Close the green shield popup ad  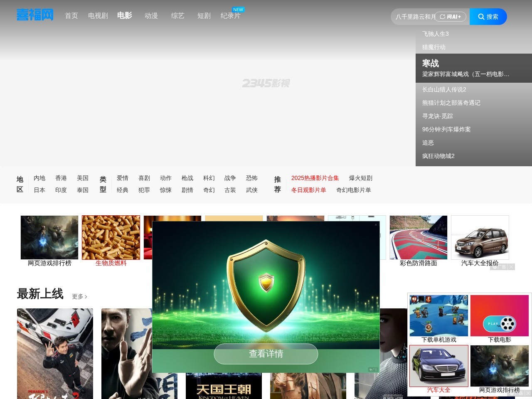pyautogui.click(x=376, y=225)
